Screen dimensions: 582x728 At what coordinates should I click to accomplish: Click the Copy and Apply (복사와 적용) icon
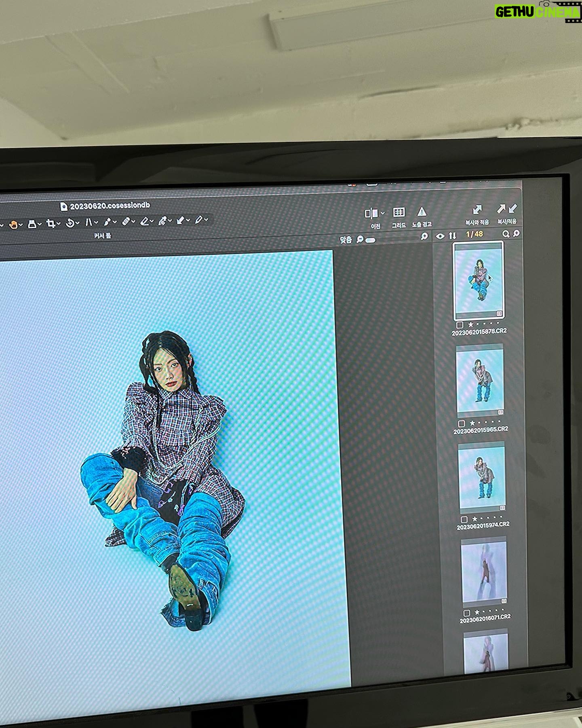tap(477, 210)
